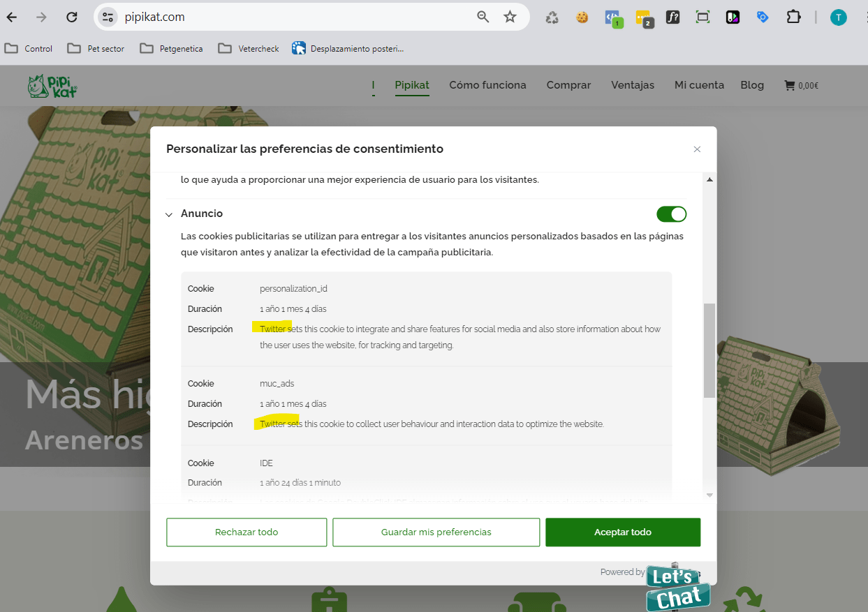Open the blue tag extension
Viewport: 868px width, 612px height.
[763, 17]
